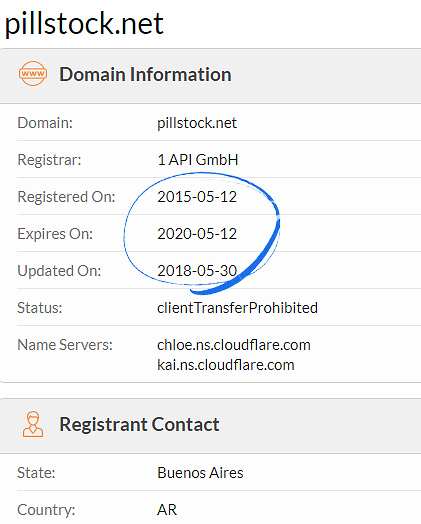Click the Registrar label

pos(49,160)
